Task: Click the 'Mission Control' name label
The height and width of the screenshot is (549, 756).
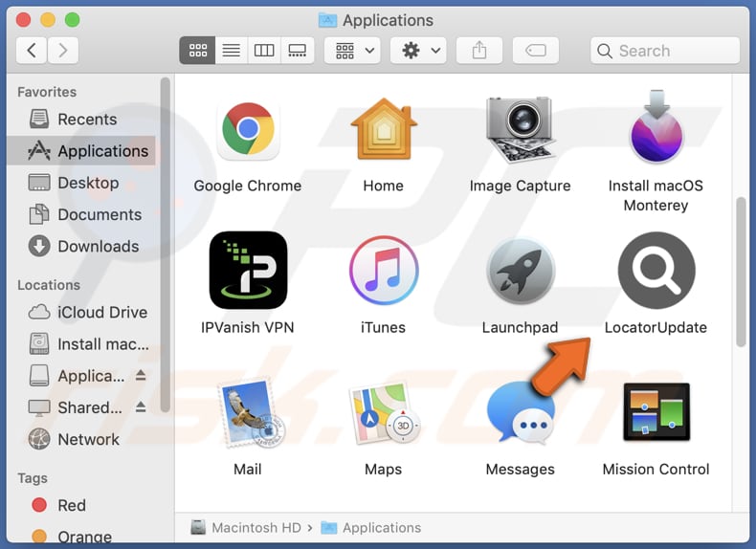Action: coord(656,470)
